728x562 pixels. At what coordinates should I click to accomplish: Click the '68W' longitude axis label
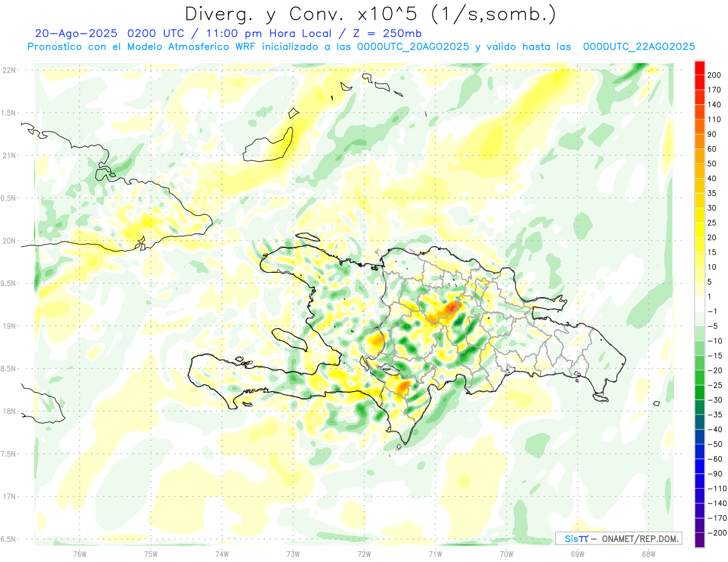[648, 554]
